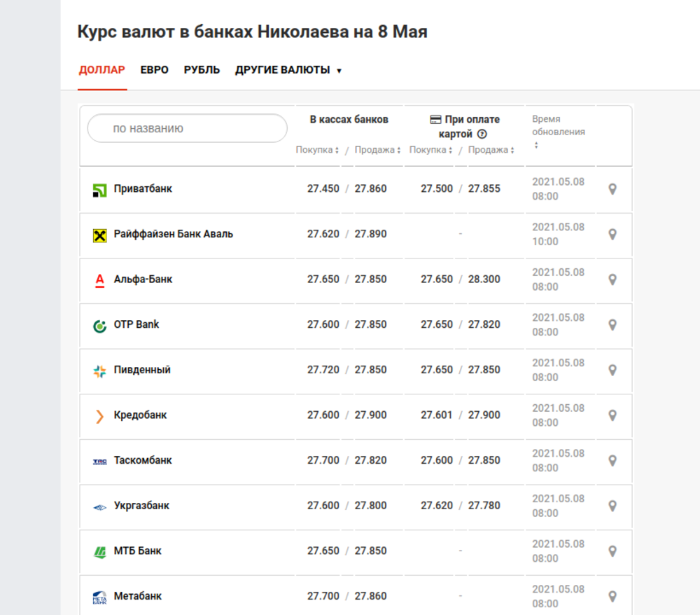Open the Таскомбанк link
Screen dimensions: 700x615
(x=143, y=460)
